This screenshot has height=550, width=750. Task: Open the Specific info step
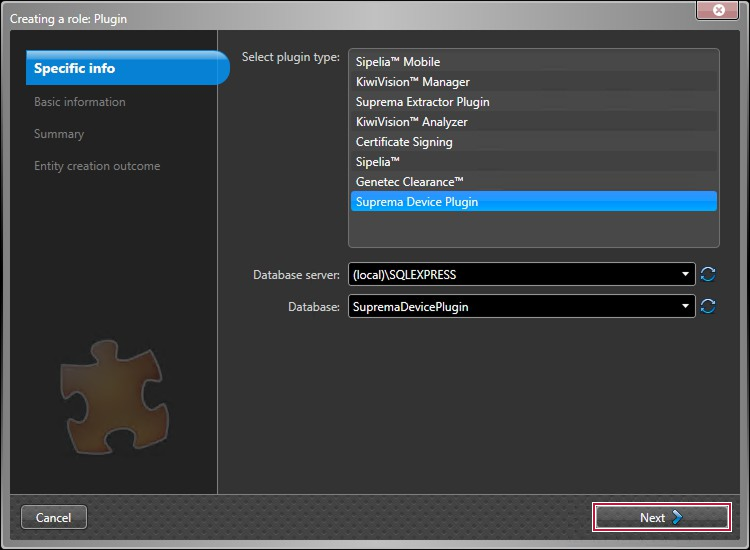[75, 69]
